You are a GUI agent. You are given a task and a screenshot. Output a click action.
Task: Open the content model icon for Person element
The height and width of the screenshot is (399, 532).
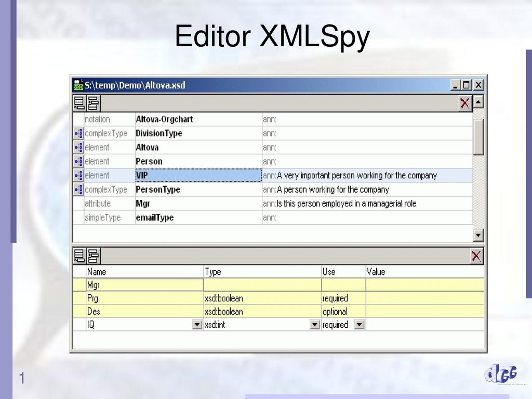pyautogui.click(x=79, y=162)
